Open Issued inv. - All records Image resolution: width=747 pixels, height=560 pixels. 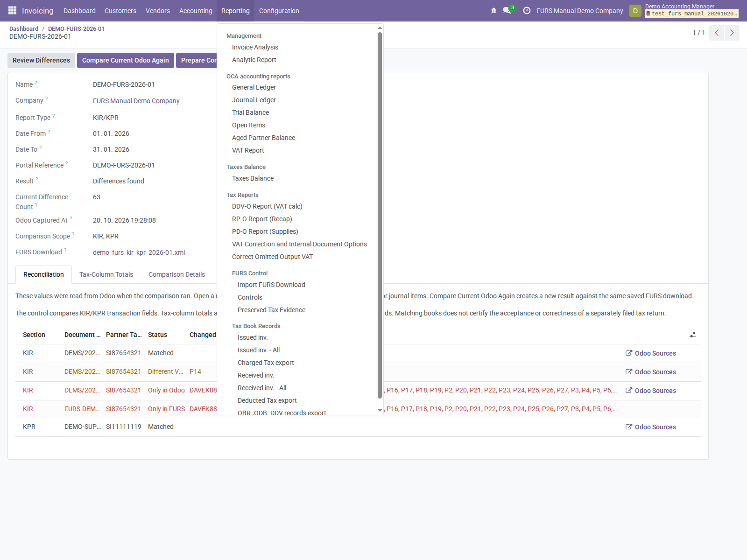[x=259, y=350]
